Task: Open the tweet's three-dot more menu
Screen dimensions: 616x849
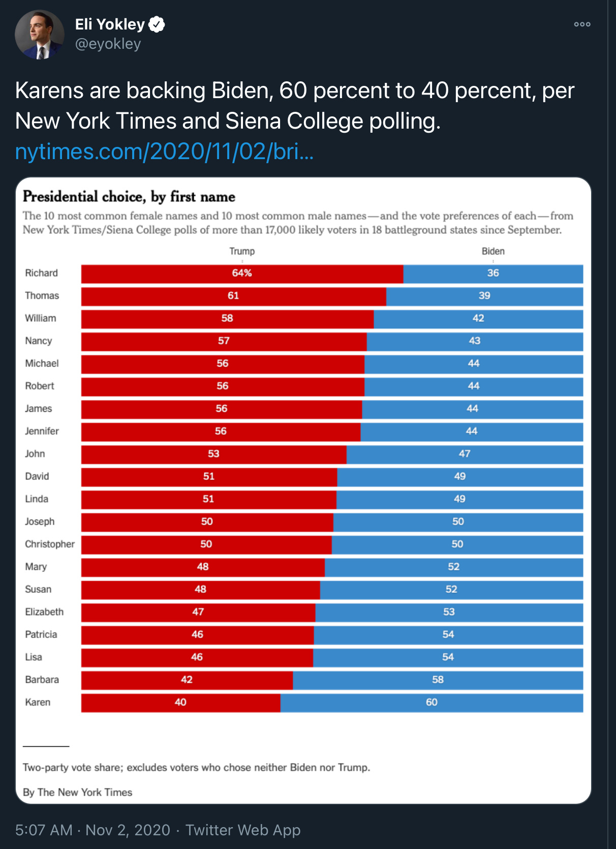Action: click(x=582, y=24)
